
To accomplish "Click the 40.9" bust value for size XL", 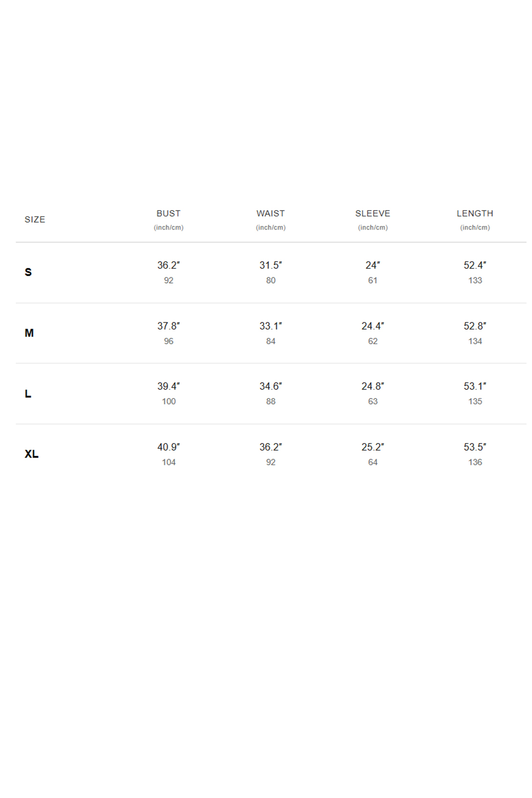I will pos(169,447).
